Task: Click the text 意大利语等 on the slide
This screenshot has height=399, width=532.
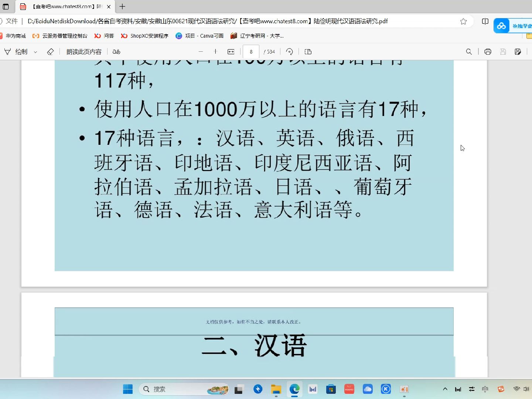Action: coord(303,210)
